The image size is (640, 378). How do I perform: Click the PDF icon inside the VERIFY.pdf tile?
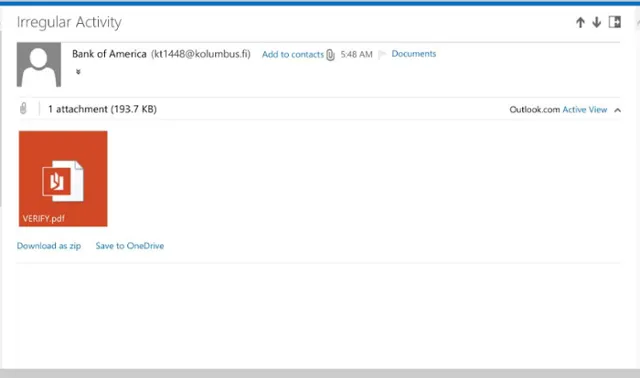tap(63, 181)
